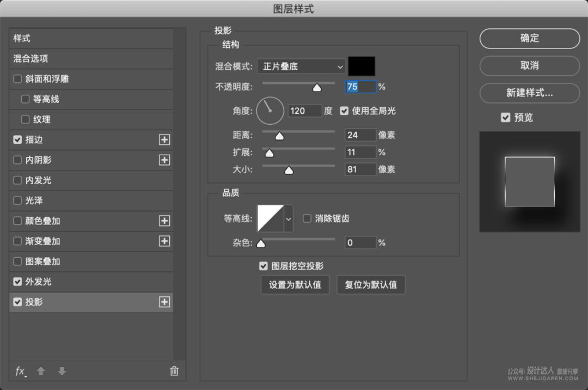
Task: Select 样式 in the left list
Action: tap(91, 38)
